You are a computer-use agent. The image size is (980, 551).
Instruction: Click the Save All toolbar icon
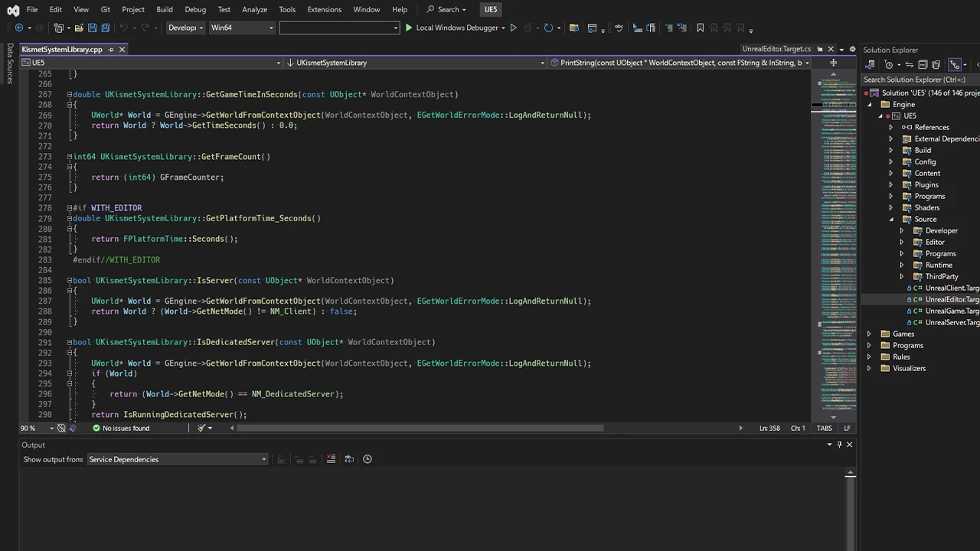tap(106, 28)
